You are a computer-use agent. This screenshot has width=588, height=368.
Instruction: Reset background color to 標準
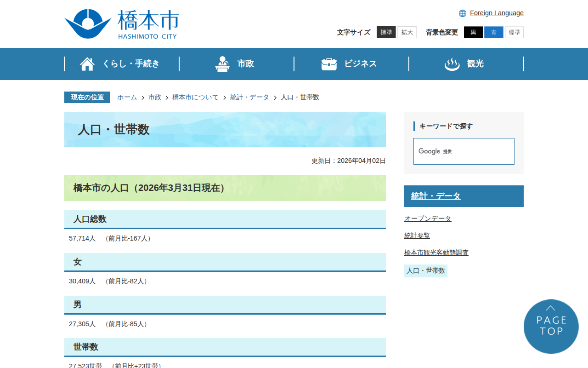point(514,32)
